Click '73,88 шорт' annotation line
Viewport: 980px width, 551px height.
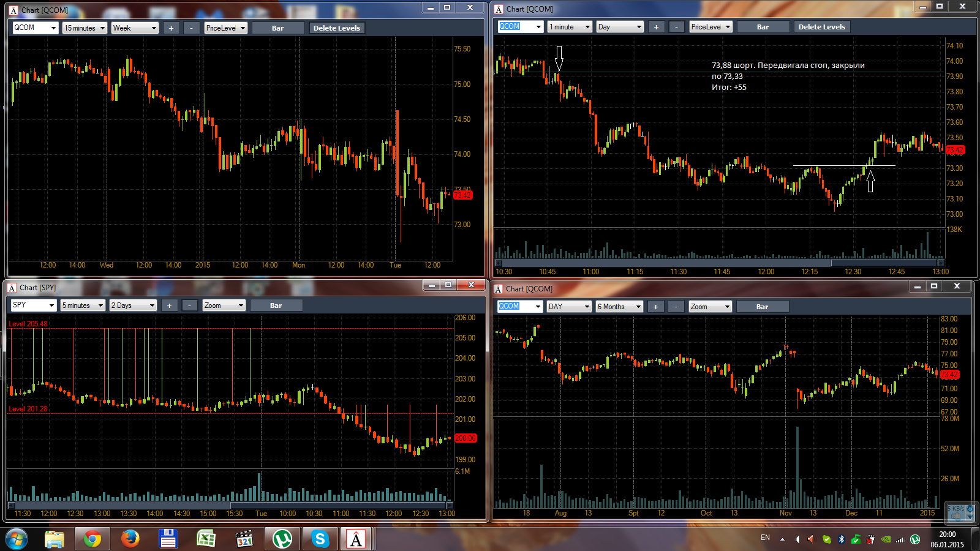pyautogui.click(x=788, y=66)
